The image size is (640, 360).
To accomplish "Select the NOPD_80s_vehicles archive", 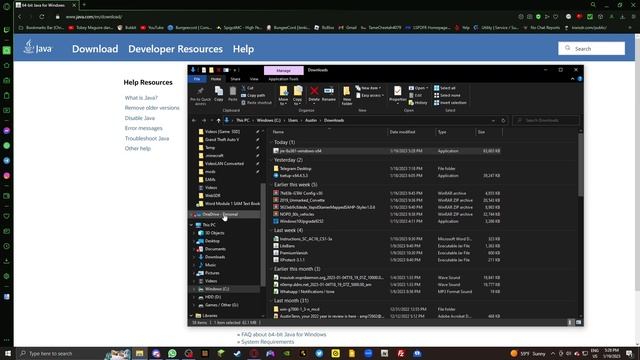I will click(297, 214).
